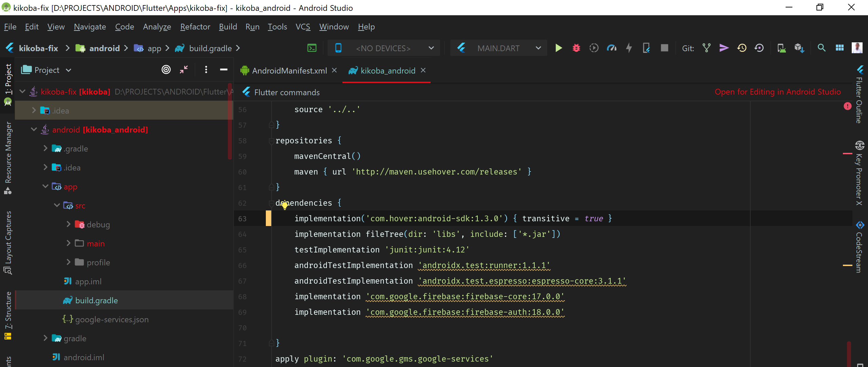Start the Debug session with the bug icon
The height and width of the screenshot is (367, 868).
coord(576,48)
